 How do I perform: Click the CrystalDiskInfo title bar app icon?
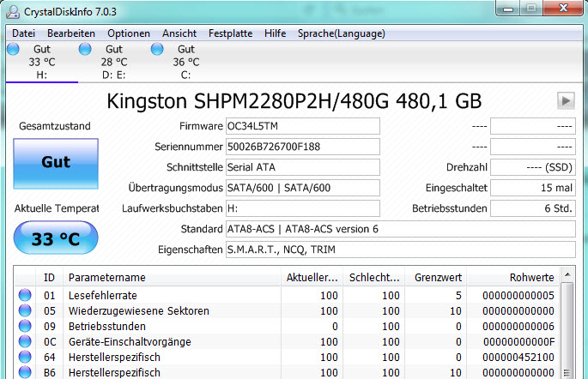point(13,12)
